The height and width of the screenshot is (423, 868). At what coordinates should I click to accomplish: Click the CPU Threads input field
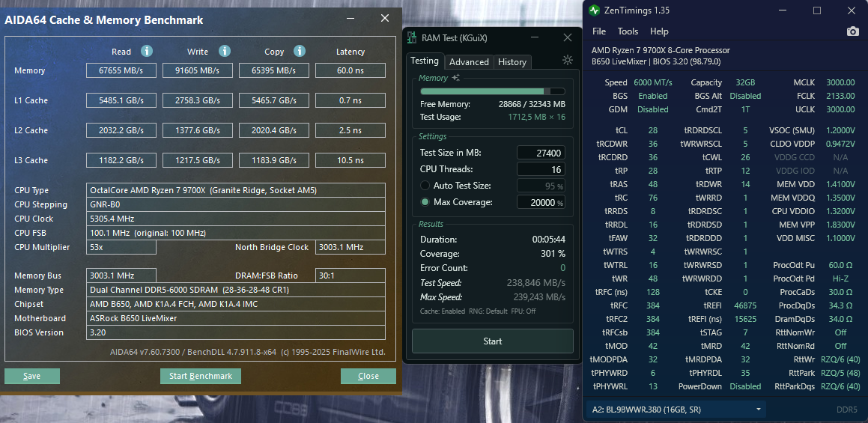541,169
